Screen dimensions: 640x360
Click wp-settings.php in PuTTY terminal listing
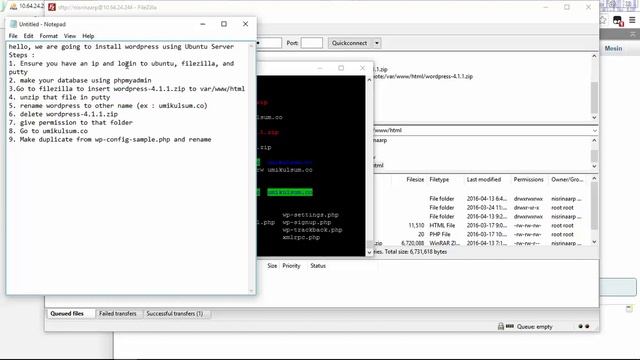point(311,215)
